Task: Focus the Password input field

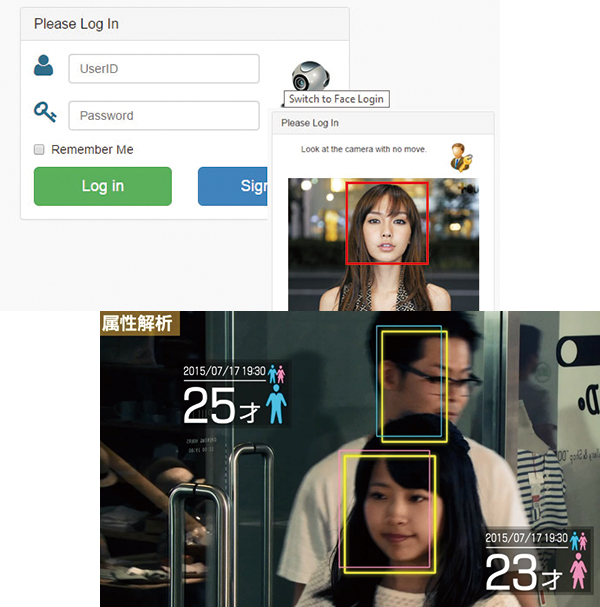Action: [163, 115]
